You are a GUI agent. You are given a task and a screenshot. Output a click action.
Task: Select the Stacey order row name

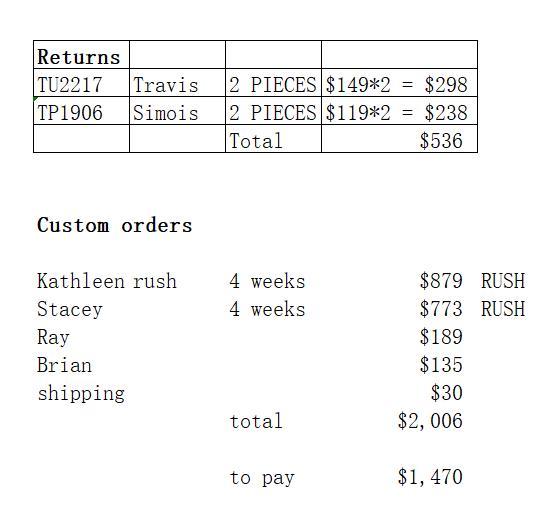[x=70, y=309]
